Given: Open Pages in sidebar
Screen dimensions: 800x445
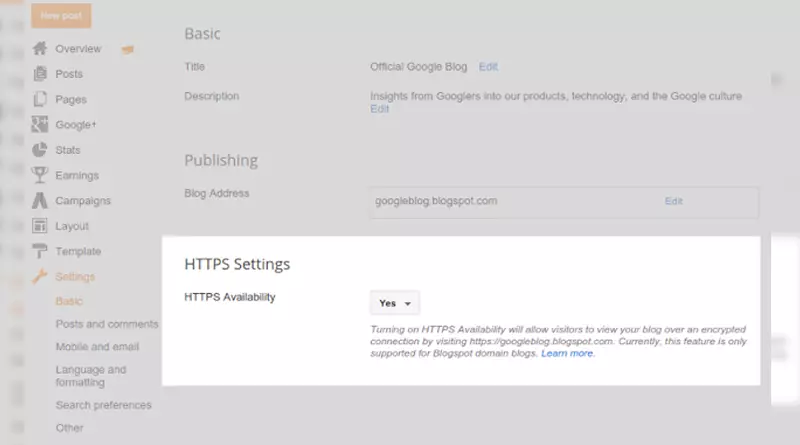Looking at the screenshot, I should point(71,100).
